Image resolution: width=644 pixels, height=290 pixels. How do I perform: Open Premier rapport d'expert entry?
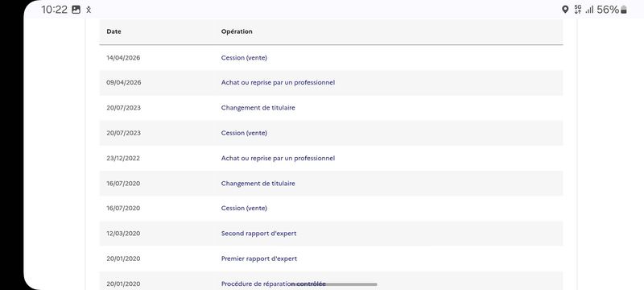(259, 259)
